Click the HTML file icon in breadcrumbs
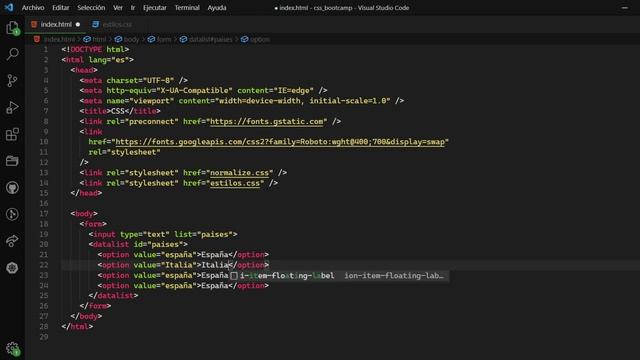640x360 pixels. pyautogui.click(x=37, y=39)
